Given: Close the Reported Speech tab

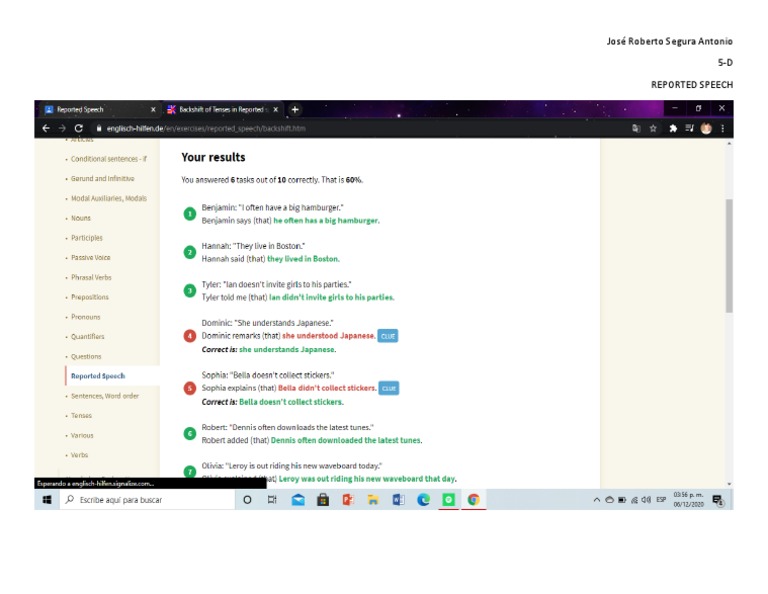Looking at the screenshot, I should 153,109.
